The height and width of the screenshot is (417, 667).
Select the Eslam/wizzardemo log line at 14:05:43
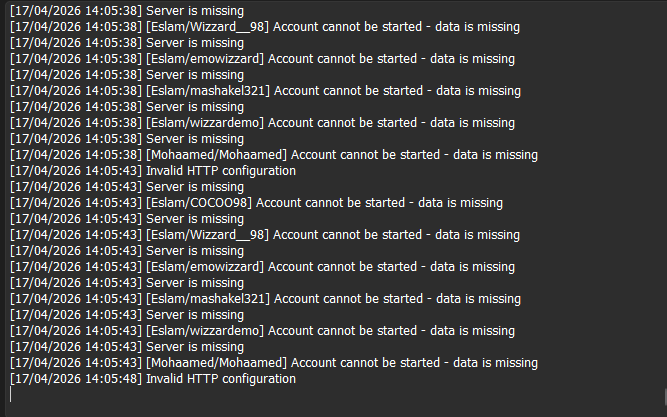[262, 331]
